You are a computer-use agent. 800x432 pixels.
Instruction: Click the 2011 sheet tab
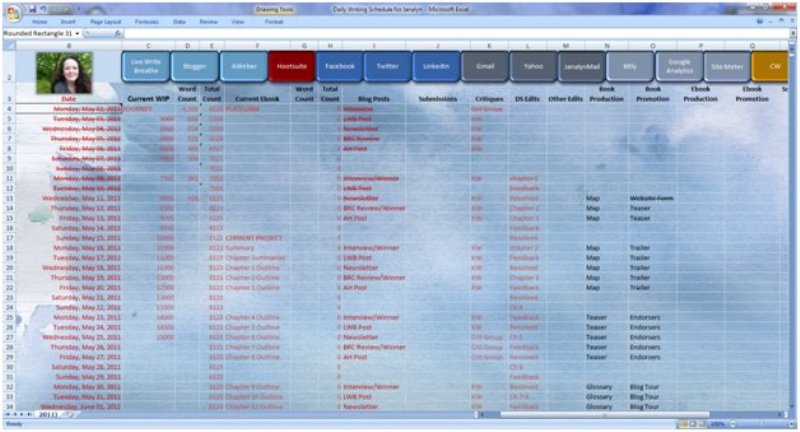[48, 415]
